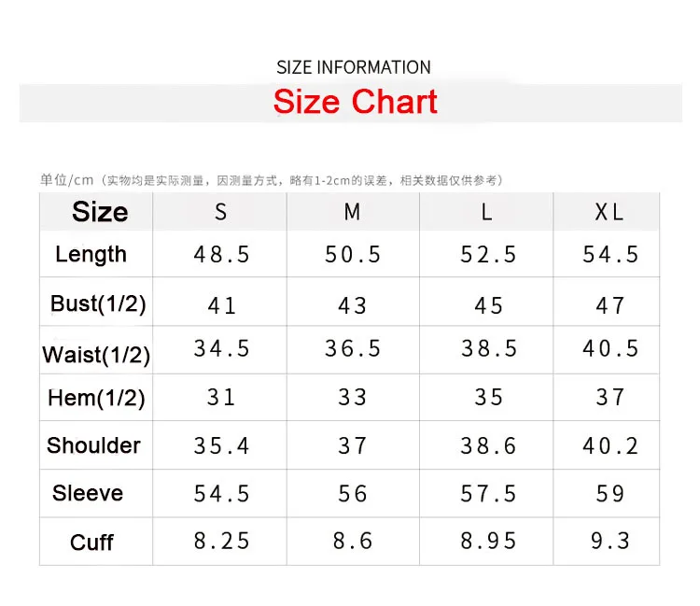
Task: Select the XL column header
Action: [x=609, y=212]
